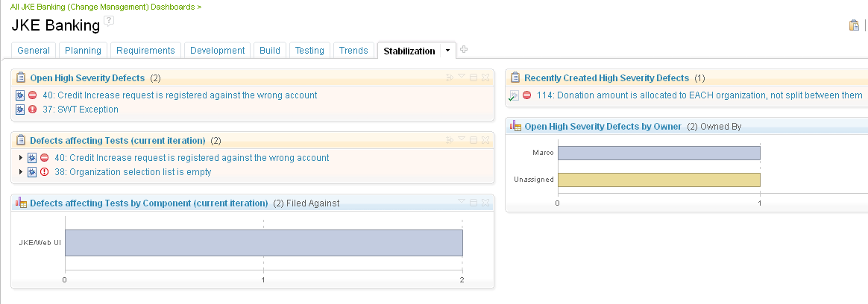Open Recently Created High Severity Defects title link

pos(607,78)
